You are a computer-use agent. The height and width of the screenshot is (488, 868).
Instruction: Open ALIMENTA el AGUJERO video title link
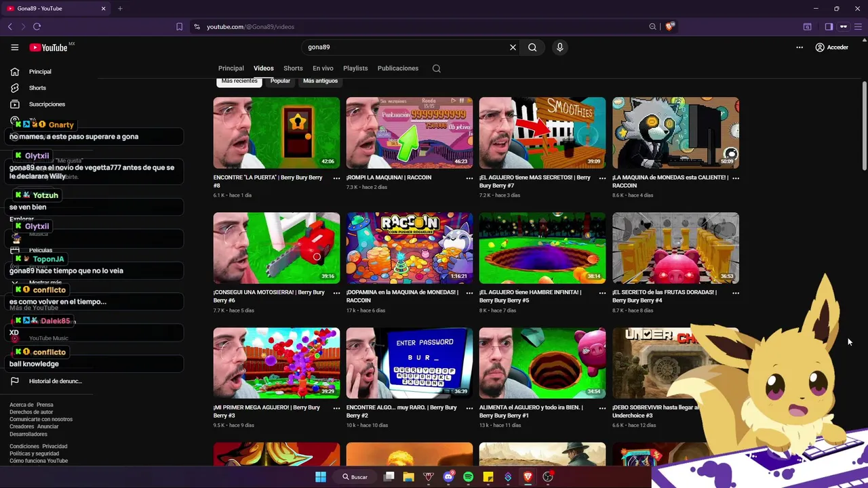[531, 411]
